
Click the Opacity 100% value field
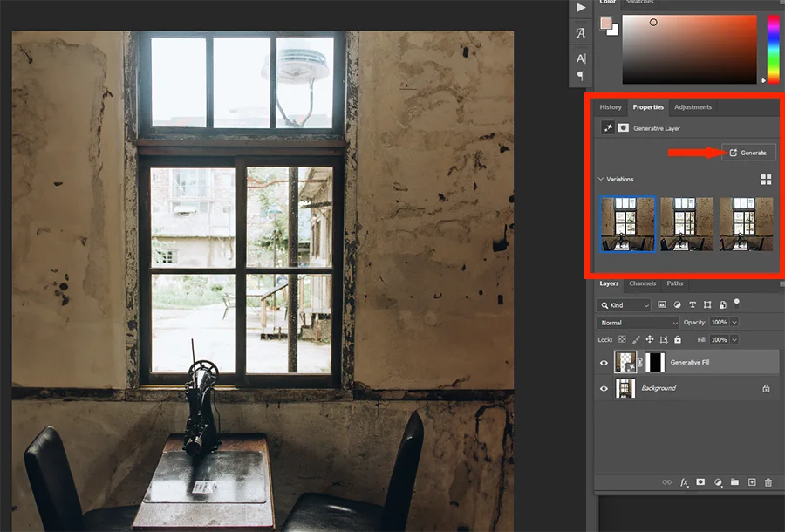pyautogui.click(x=720, y=323)
